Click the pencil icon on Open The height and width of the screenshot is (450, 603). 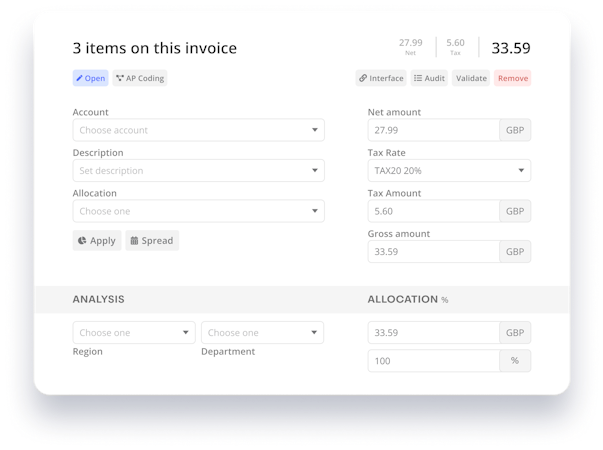coord(80,78)
